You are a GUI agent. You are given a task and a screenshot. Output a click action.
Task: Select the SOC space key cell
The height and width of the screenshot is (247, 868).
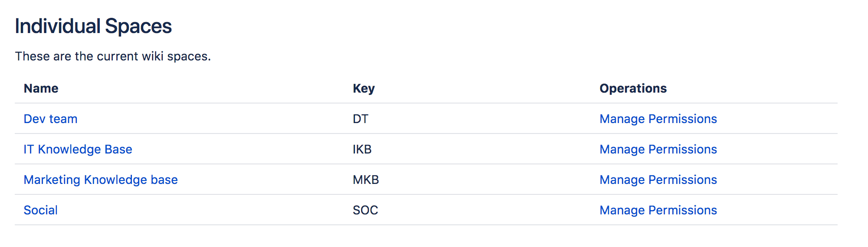(x=365, y=210)
